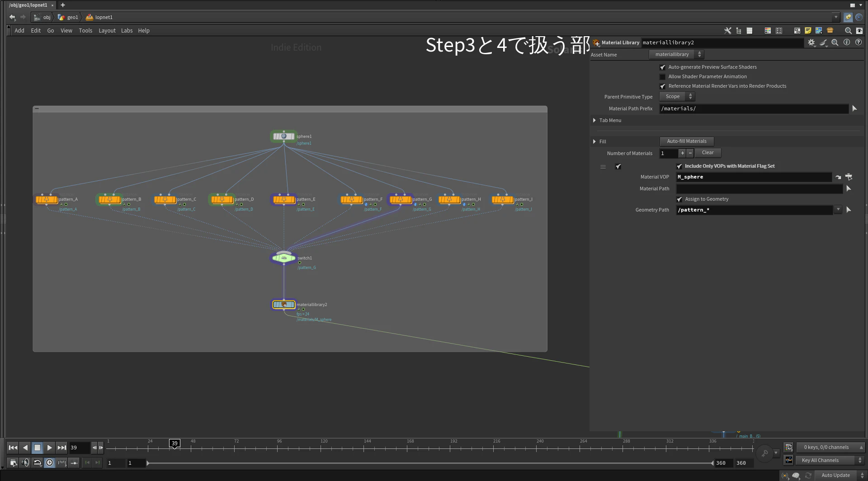Create a network box from toolbar
Screen dimensions: 868x481
(x=797, y=31)
